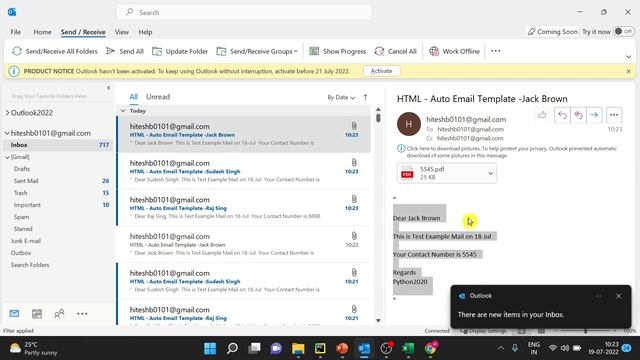
Task: Open Windows Start menu
Action: 210,348
